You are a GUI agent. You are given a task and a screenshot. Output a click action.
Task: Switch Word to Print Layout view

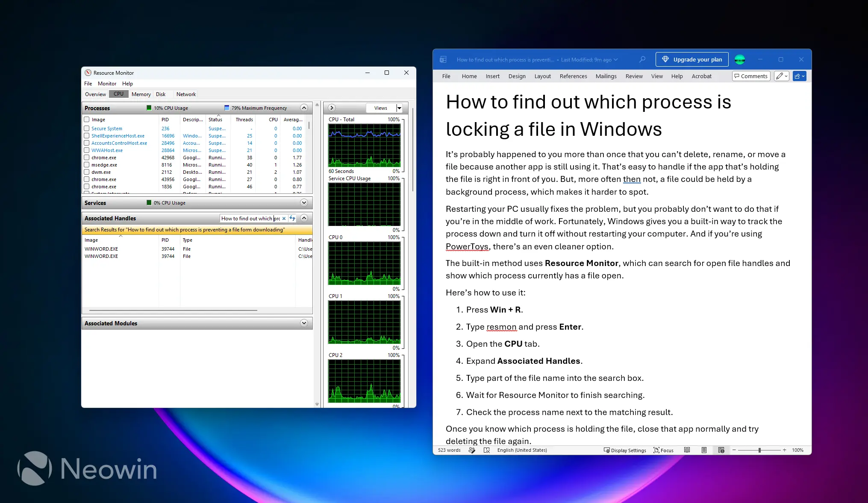(704, 450)
